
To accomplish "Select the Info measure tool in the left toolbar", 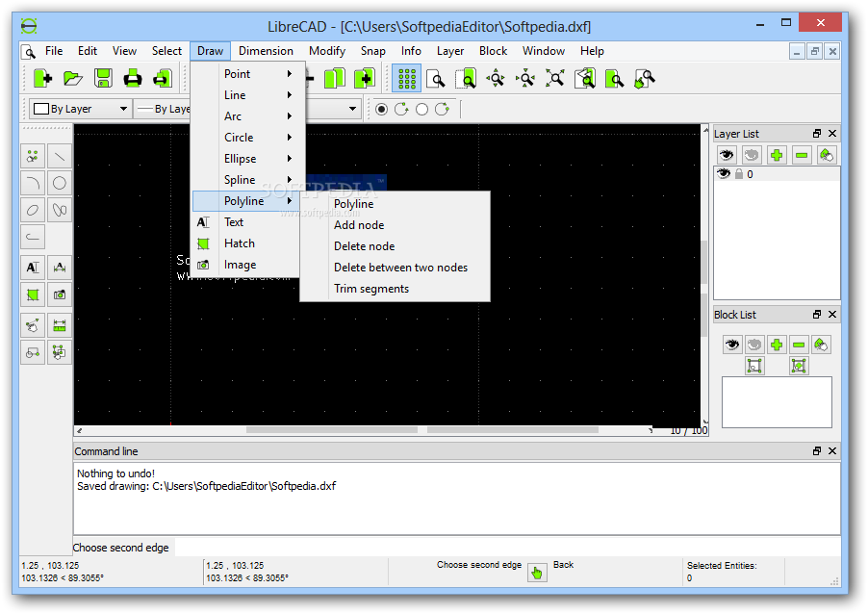I will tap(60, 325).
